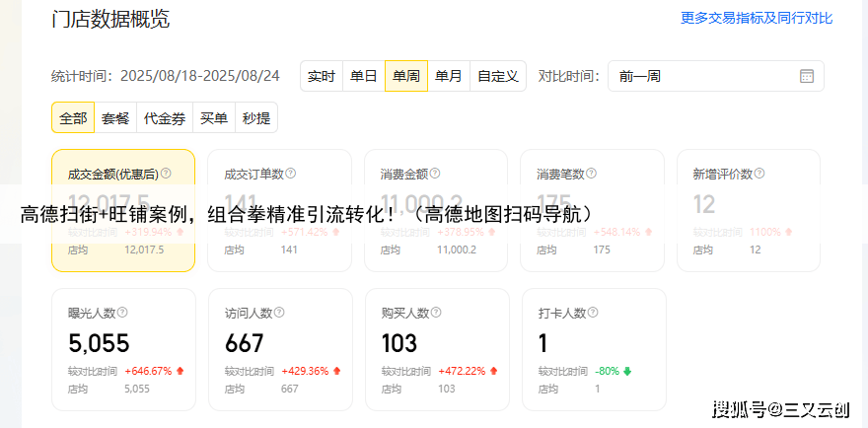Click the 曝光人数 5,055 data card

pyautogui.click(x=123, y=348)
